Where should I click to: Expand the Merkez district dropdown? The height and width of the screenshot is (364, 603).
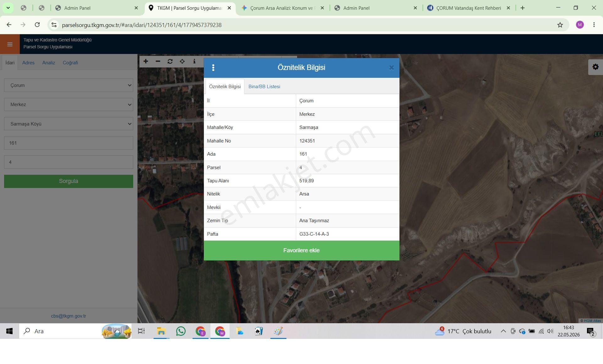[68, 104]
